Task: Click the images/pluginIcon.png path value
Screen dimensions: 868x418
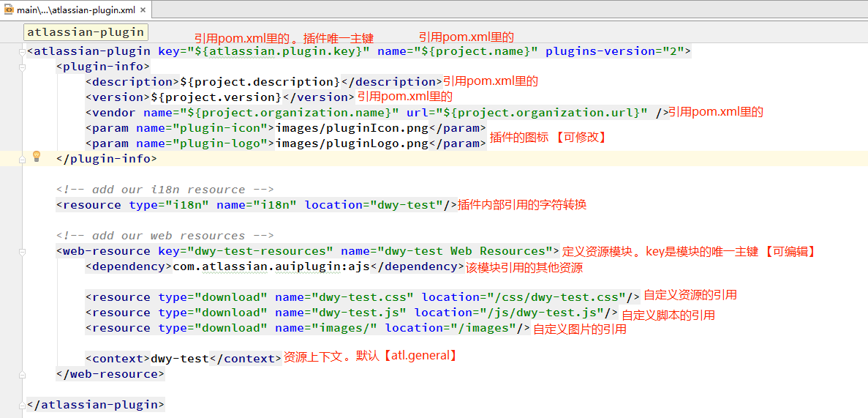Action: click(351, 128)
